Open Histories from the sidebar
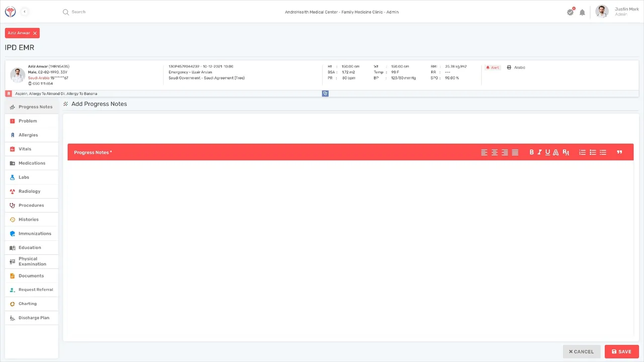 31,219
